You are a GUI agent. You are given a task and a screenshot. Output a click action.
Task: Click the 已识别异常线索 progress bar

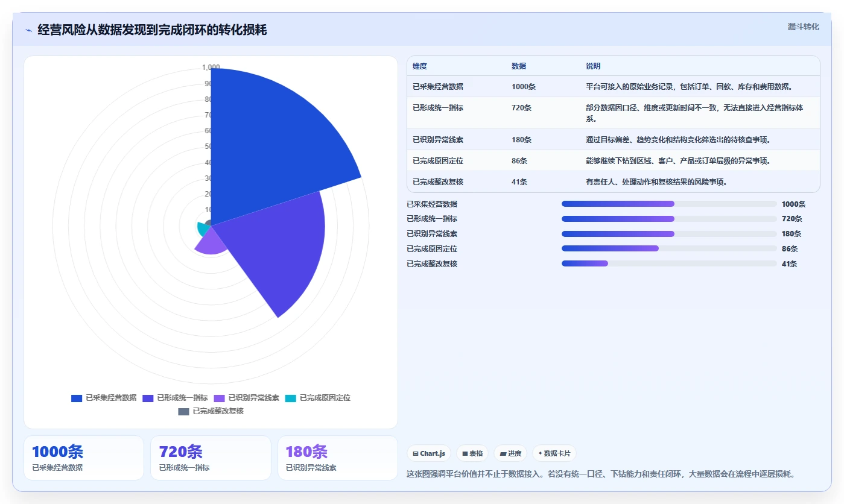point(669,234)
